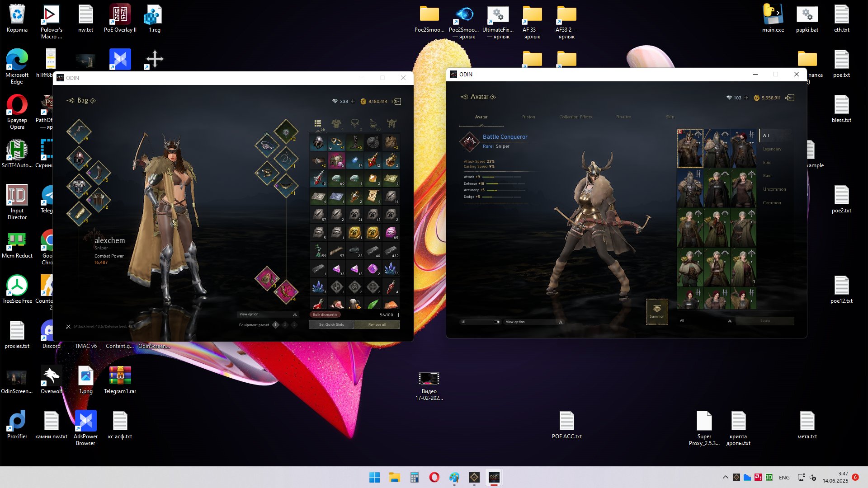Image resolution: width=868 pixels, height=488 pixels.
Task: Open POE ACC.txt file on desktop
Action: 566,425
